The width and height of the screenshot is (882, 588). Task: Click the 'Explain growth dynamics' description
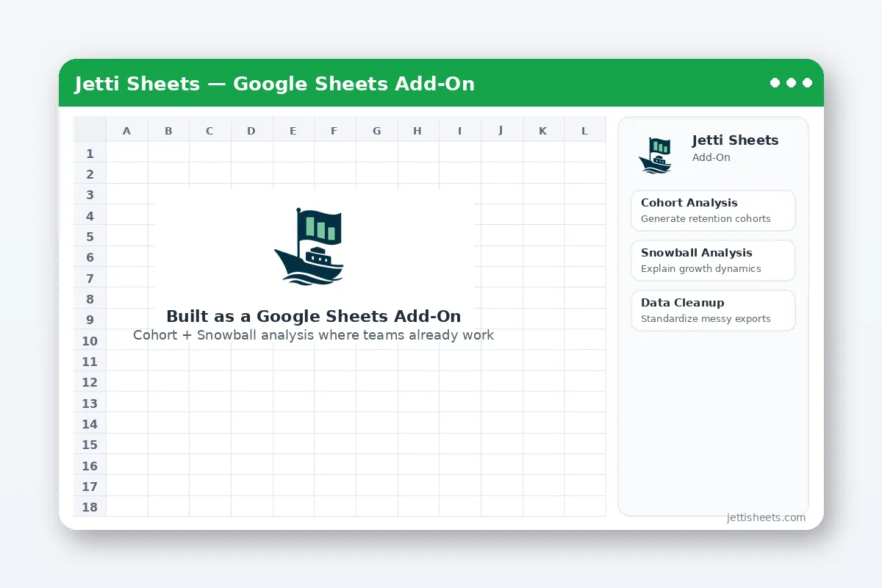pos(701,268)
